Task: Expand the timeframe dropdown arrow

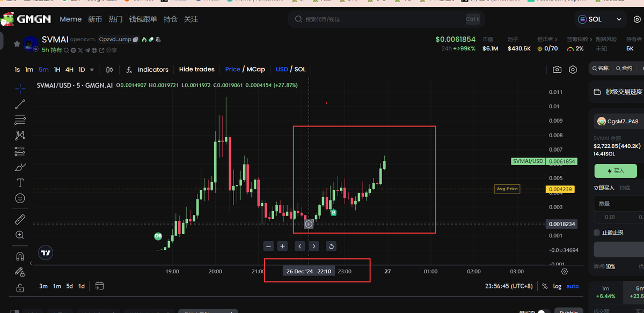Action: 92,70
